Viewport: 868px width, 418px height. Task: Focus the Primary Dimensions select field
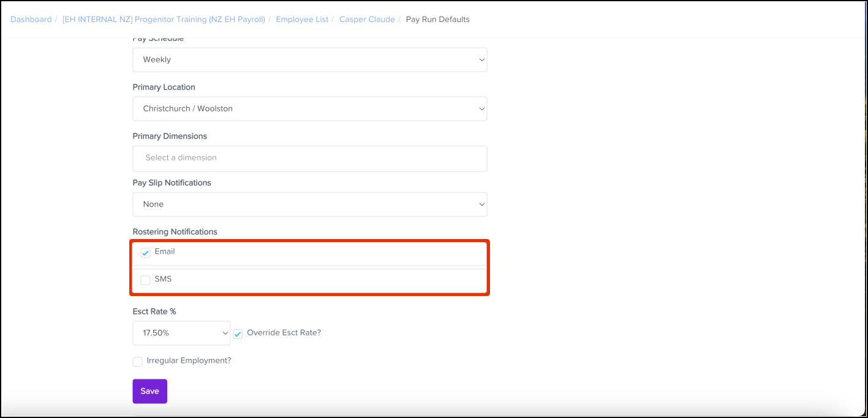(x=309, y=158)
